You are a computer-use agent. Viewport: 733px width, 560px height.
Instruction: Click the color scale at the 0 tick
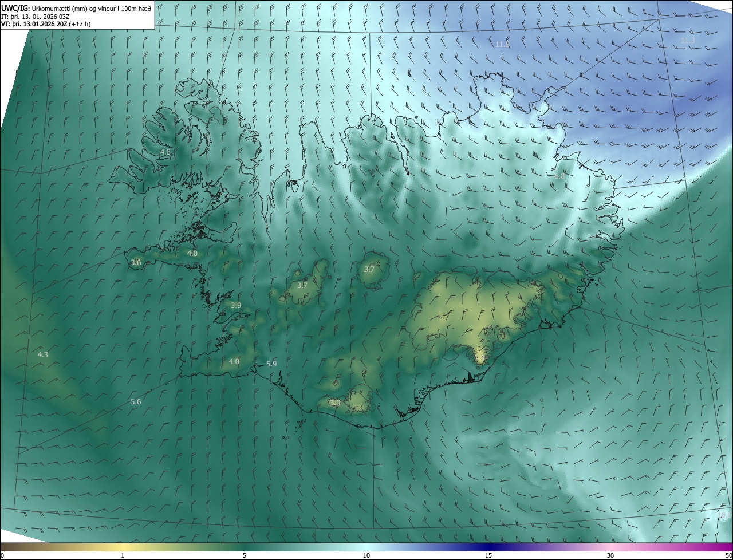[x=2, y=555]
